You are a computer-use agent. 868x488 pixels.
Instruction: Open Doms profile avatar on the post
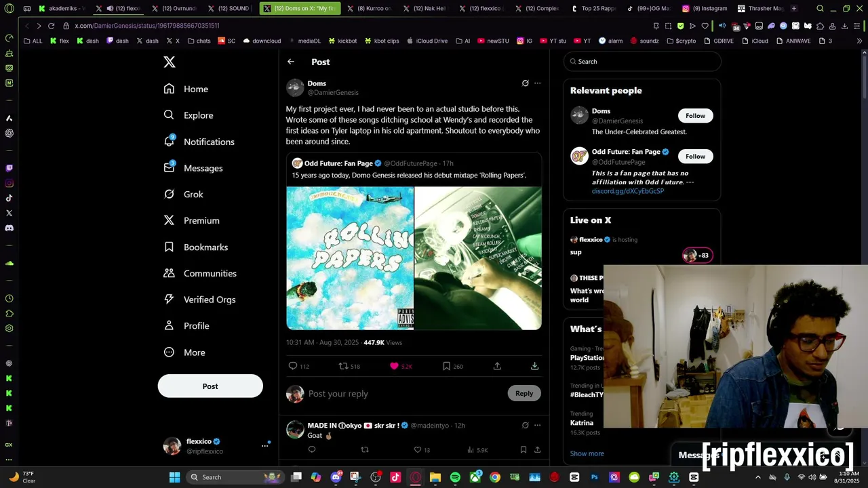(x=295, y=87)
